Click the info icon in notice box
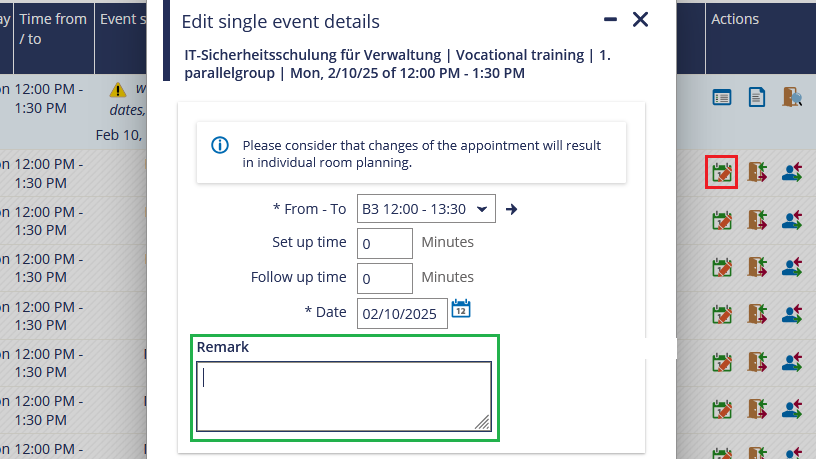 [220, 145]
